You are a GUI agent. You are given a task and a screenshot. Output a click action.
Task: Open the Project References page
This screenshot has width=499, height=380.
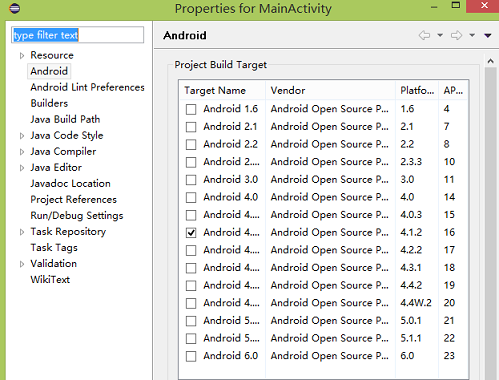coord(74,199)
